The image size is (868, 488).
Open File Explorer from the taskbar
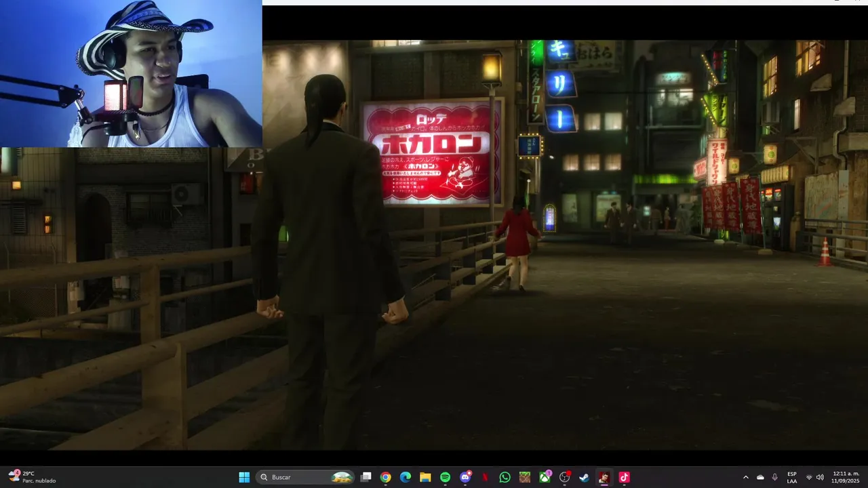(x=425, y=477)
